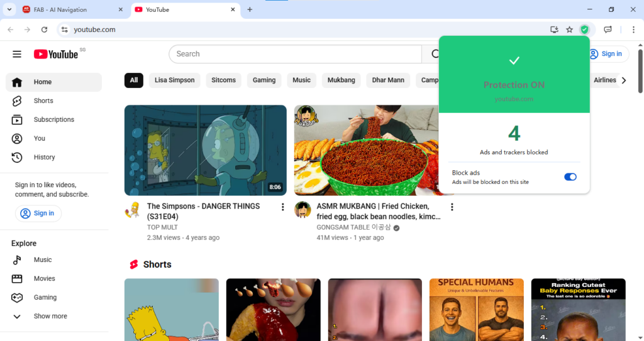Play The Simpsons DANGER THINGS thumbnail
Viewport: 644px width, 341px height.
coord(206,150)
